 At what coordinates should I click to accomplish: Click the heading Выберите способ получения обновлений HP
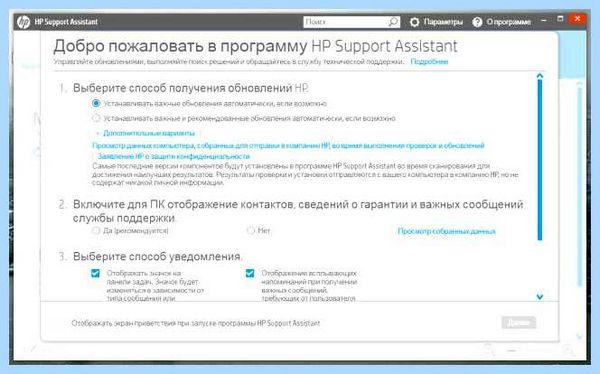(x=191, y=88)
